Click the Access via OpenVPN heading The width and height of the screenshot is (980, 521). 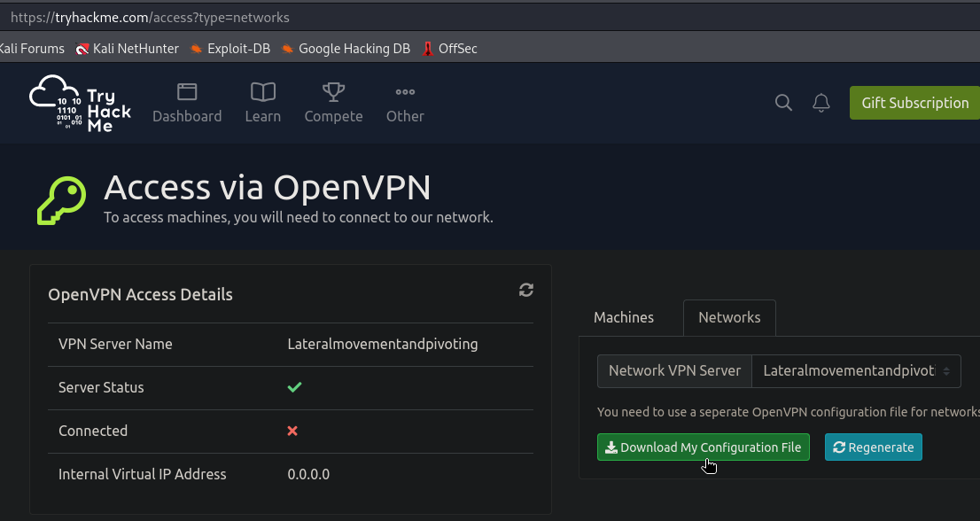coord(268,188)
